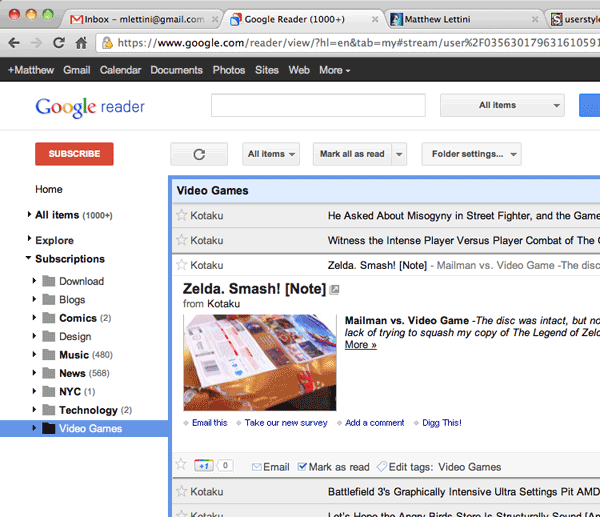Open the toolbar All items view dropdown
Image resolution: width=600 pixels, height=517 pixels.
point(271,154)
